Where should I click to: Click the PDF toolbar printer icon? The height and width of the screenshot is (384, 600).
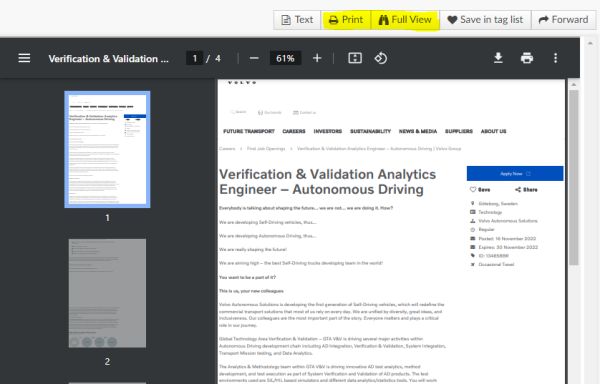point(527,58)
